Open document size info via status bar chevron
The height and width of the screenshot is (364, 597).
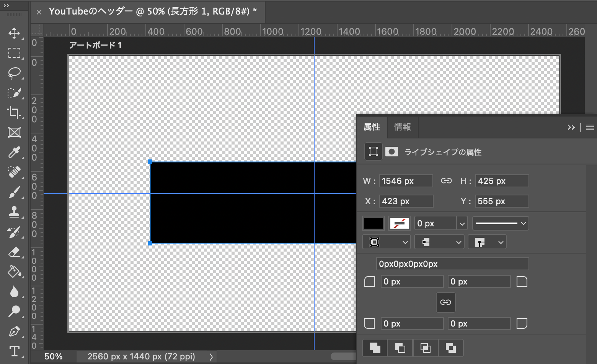pos(211,356)
